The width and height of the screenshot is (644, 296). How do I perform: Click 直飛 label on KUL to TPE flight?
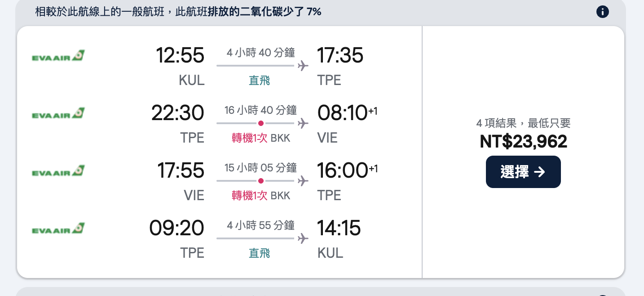pyautogui.click(x=260, y=81)
